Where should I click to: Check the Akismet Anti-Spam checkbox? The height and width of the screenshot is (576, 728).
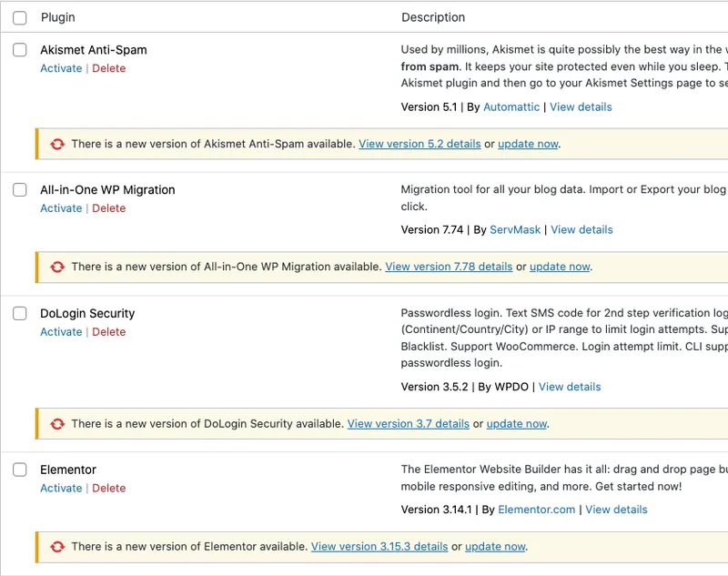point(19,50)
